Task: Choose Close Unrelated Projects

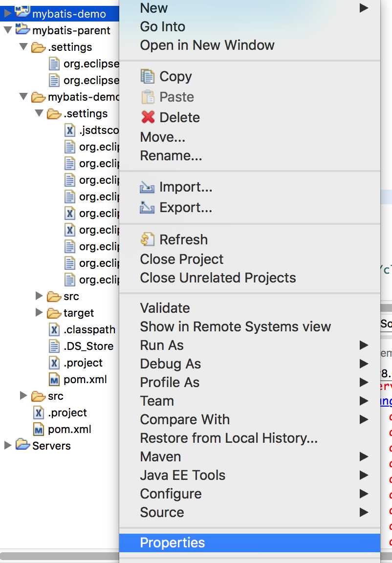Action: click(x=250, y=278)
